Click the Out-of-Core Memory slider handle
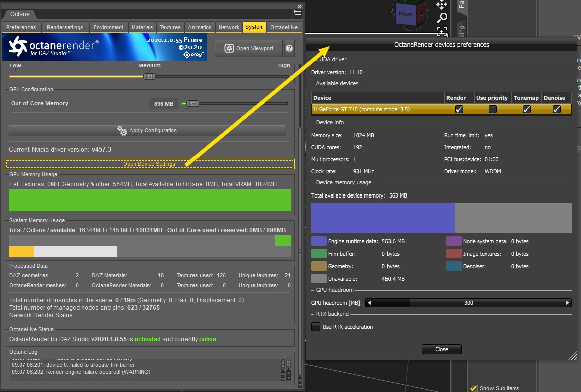Screen dimensions: 581x392 192,104
